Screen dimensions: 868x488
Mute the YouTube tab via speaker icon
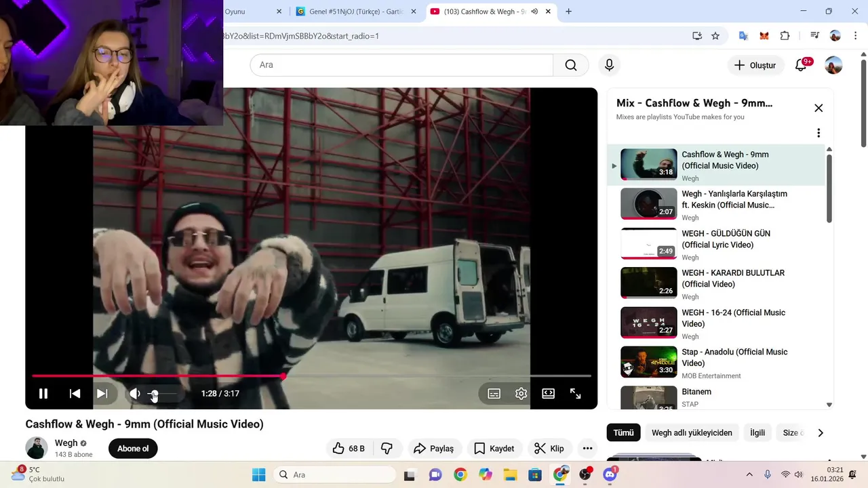[x=534, y=12]
